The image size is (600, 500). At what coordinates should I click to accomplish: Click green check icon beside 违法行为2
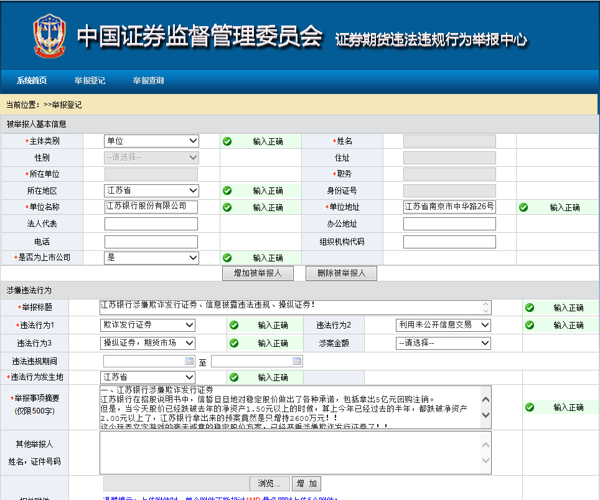[530, 325]
